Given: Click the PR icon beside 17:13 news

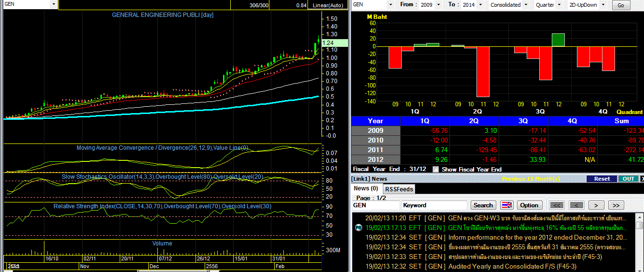Looking at the screenshot, I should point(359,228).
